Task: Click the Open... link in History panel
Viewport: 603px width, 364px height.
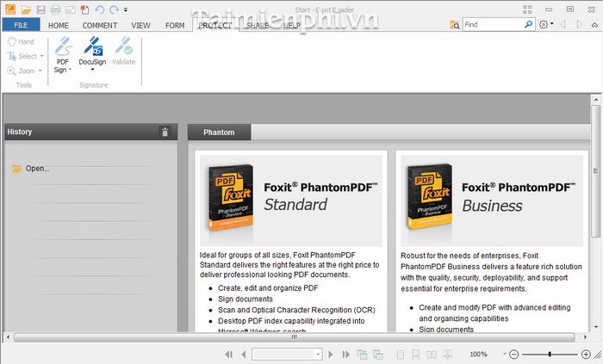Action: point(37,169)
